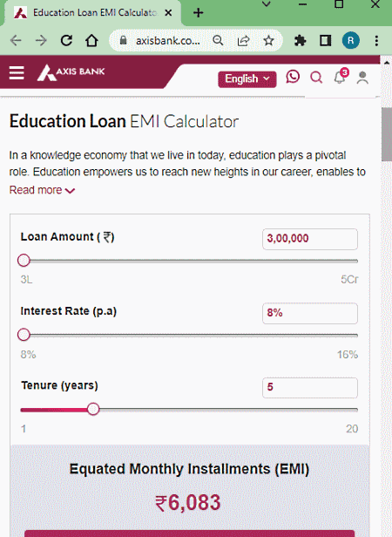Open WhatsApp chat icon in header
This screenshot has width=392, height=537.
coord(293,77)
